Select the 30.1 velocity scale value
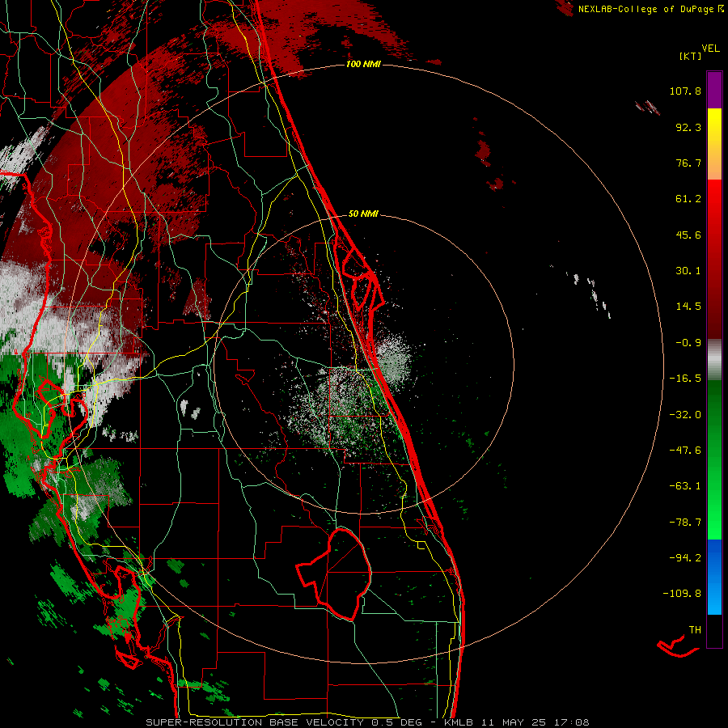The image size is (728, 728). coord(688,271)
